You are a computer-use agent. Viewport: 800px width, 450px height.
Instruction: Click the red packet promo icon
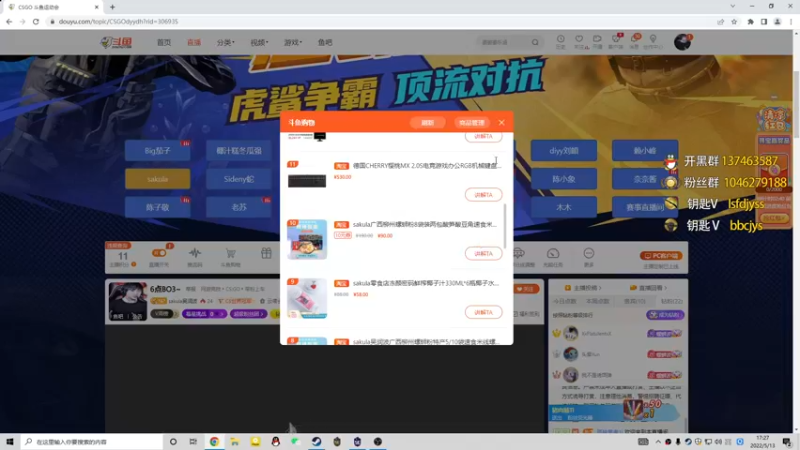(773, 119)
